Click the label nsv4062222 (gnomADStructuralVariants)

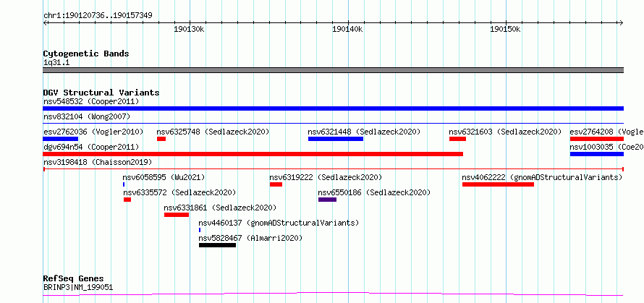point(542,177)
